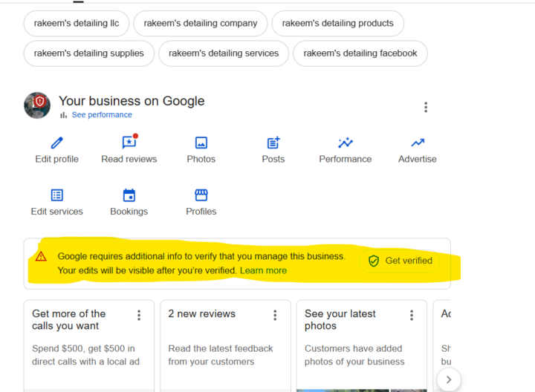
Task: Click the See performance link
Action: [102, 115]
